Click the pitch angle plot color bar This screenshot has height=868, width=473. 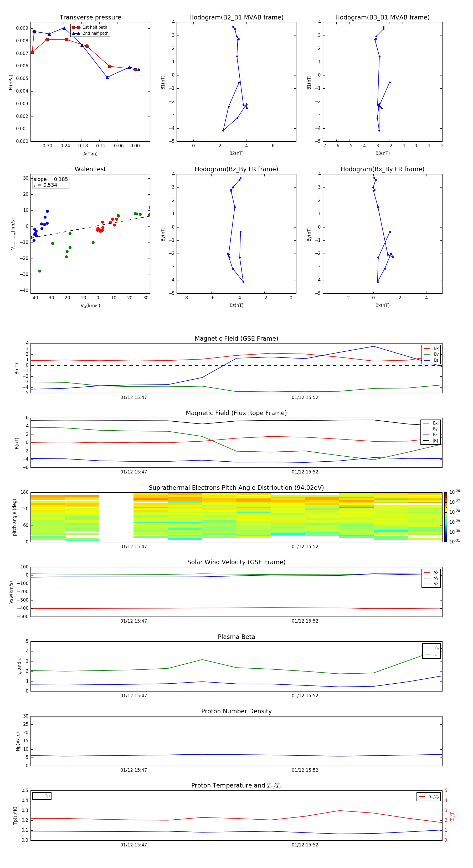click(446, 517)
